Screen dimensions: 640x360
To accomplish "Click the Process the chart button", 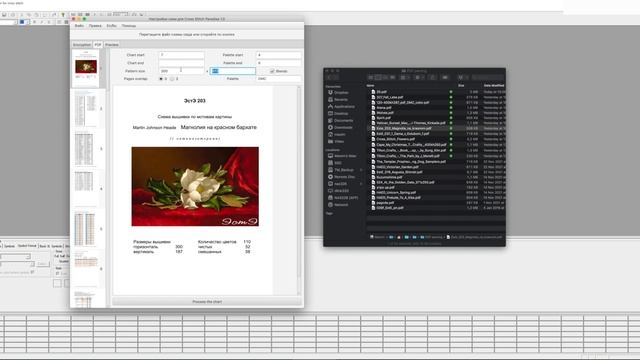I will pos(207,302).
